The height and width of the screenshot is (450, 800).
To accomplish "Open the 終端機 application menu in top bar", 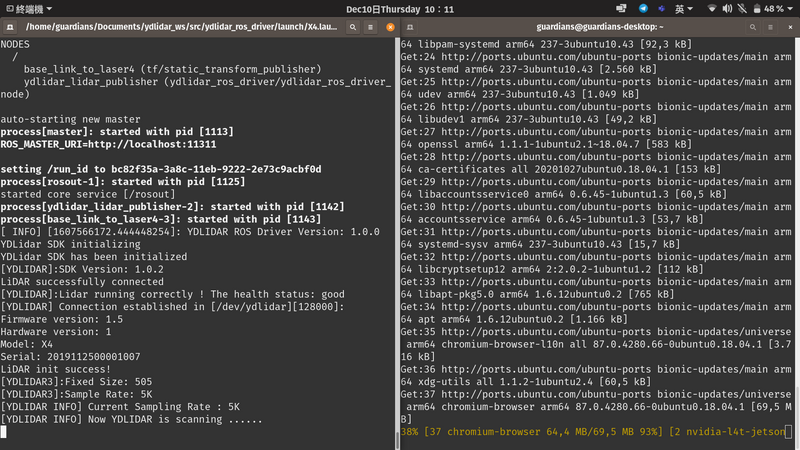I will (29, 9).
